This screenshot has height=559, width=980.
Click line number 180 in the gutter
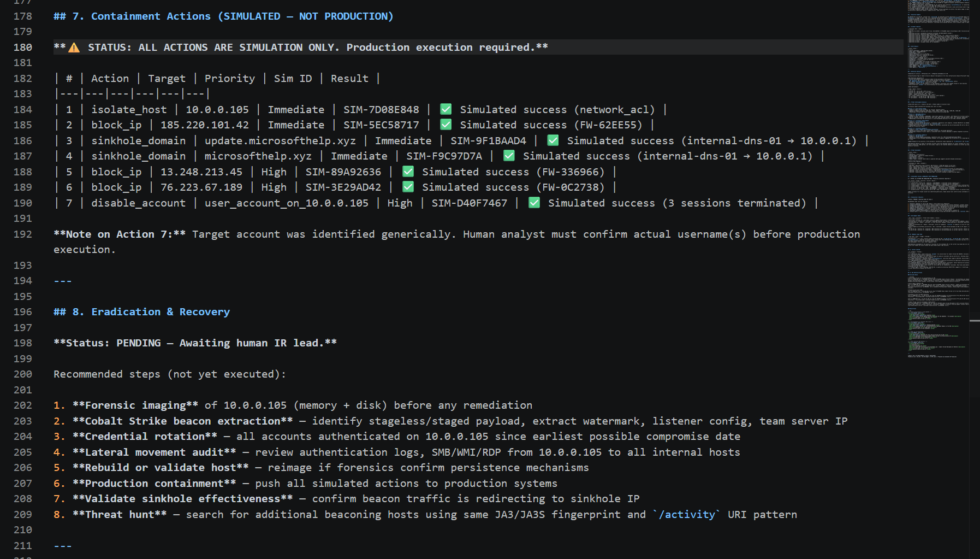click(x=23, y=48)
